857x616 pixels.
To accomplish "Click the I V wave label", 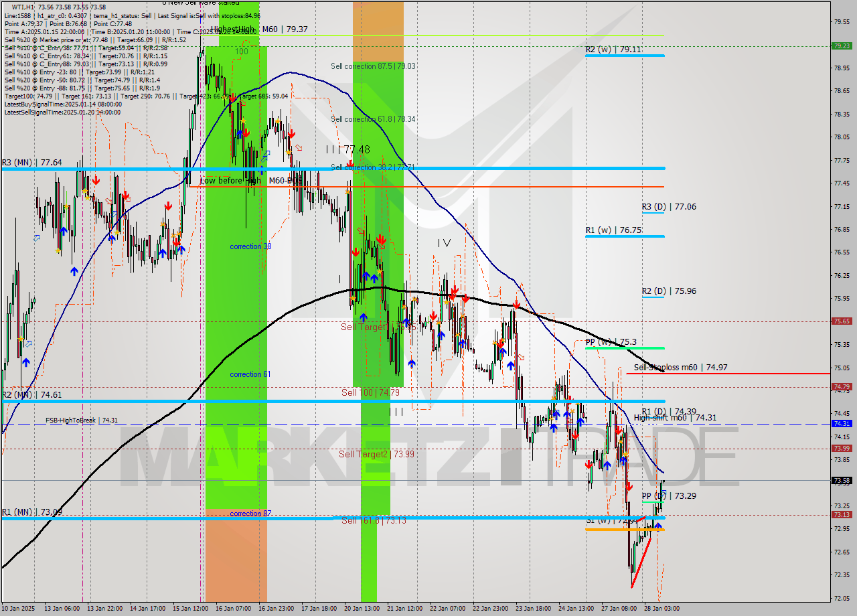I will 444,243.
